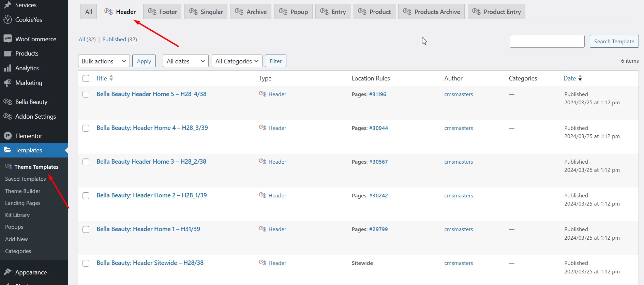Switch to the Footer tab
The height and width of the screenshot is (285, 644).
coord(163,12)
